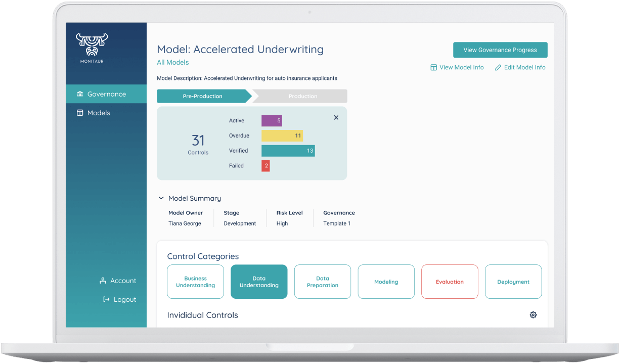This screenshot has width=620, height=364.
Task: Dismiss the controls summary panel
Action: coord(336,117)
